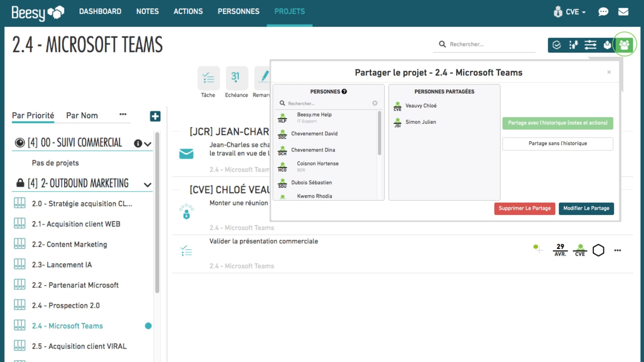Open the envelope mail icon in header

(623, 11)
